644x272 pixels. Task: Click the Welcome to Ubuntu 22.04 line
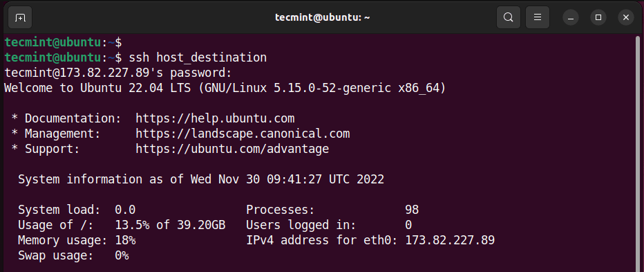click(225, 88)
